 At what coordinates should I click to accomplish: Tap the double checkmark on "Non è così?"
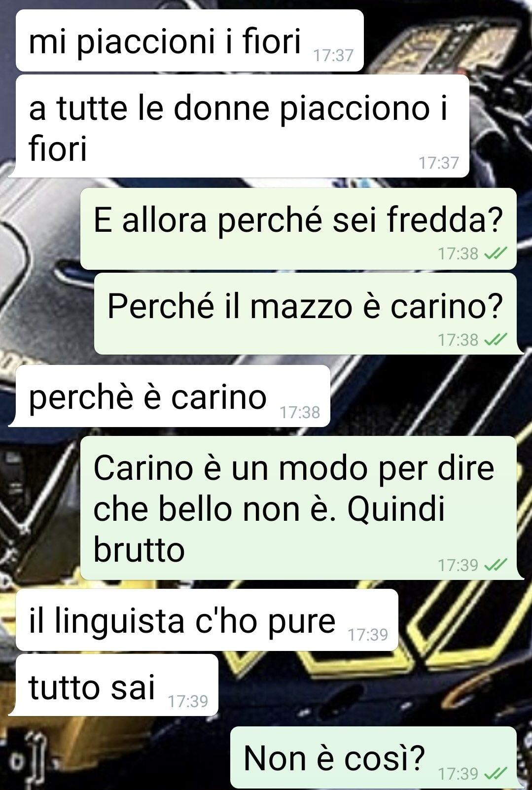(x=495, y=774)
